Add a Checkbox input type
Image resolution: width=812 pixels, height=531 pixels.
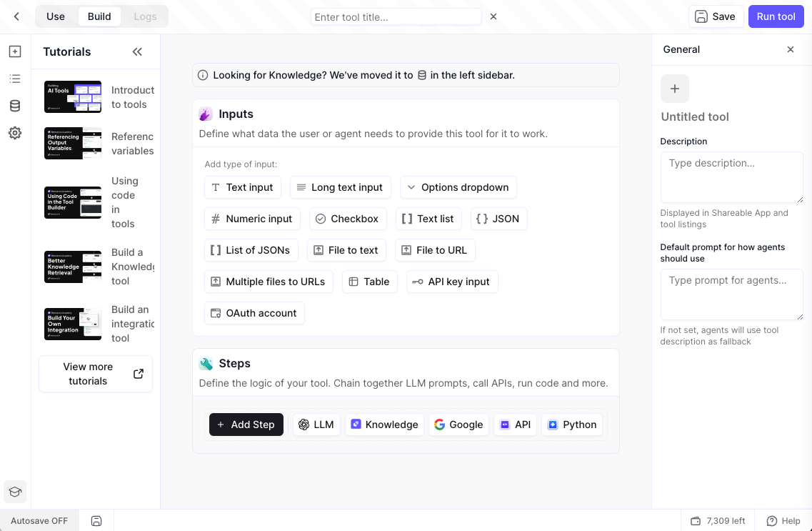(348, 219)
